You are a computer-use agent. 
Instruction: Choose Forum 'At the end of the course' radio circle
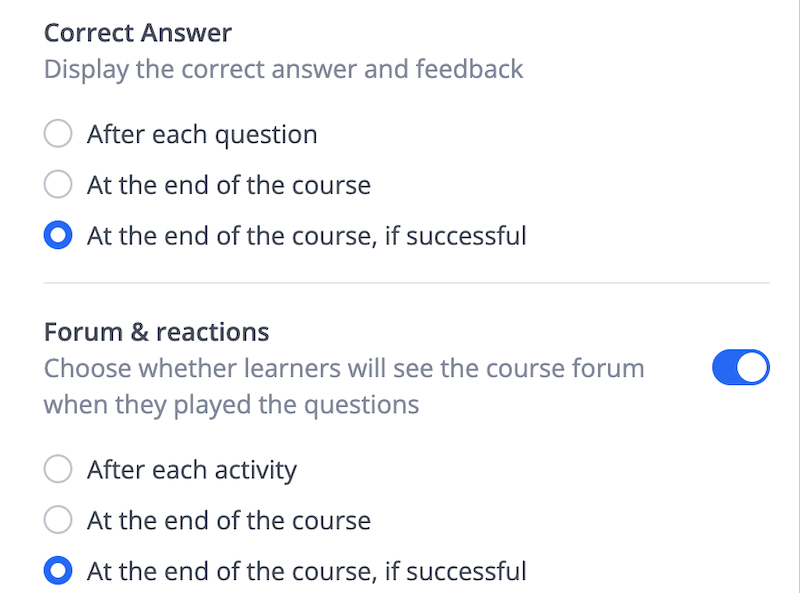59,520
